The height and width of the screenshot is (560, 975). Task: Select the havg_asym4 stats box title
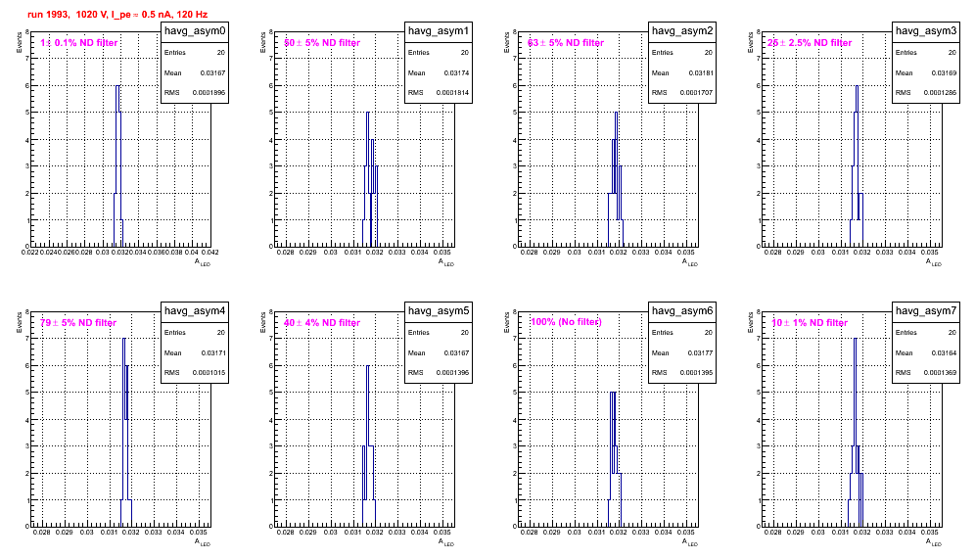coord(195,310)
